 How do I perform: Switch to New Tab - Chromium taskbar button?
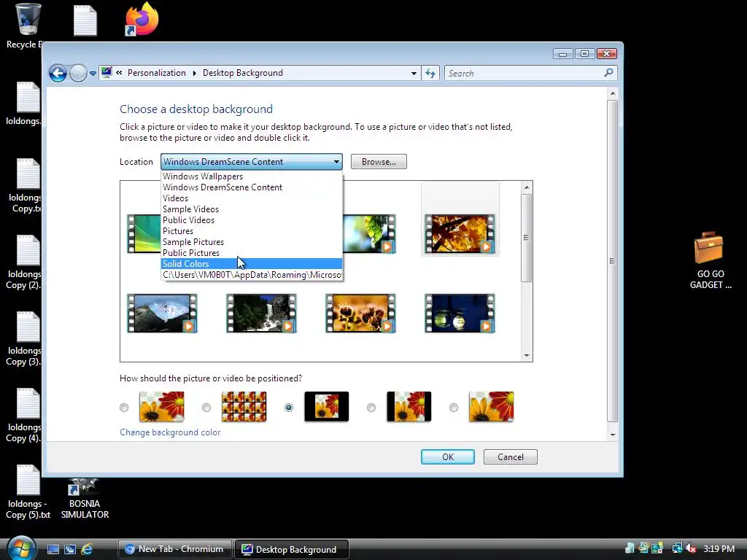[x=174, y=549]
